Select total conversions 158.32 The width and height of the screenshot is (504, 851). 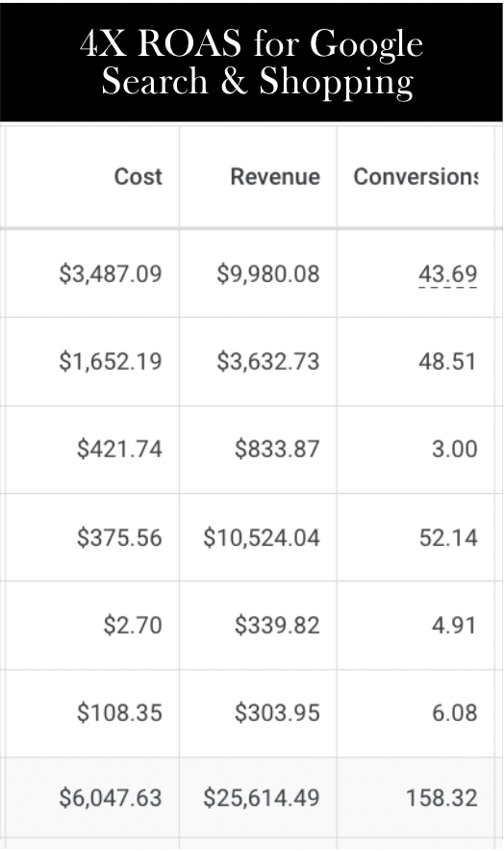pos(441,798)
